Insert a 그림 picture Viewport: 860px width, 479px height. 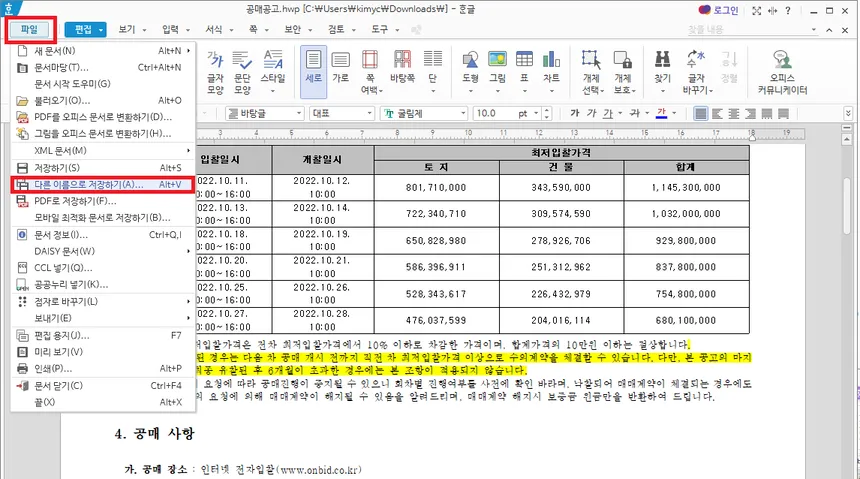click(x=497, y=72)
